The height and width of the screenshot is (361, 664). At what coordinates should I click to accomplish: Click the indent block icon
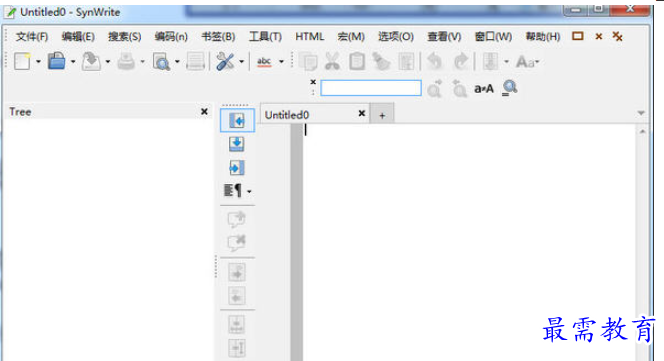(237, 272)
